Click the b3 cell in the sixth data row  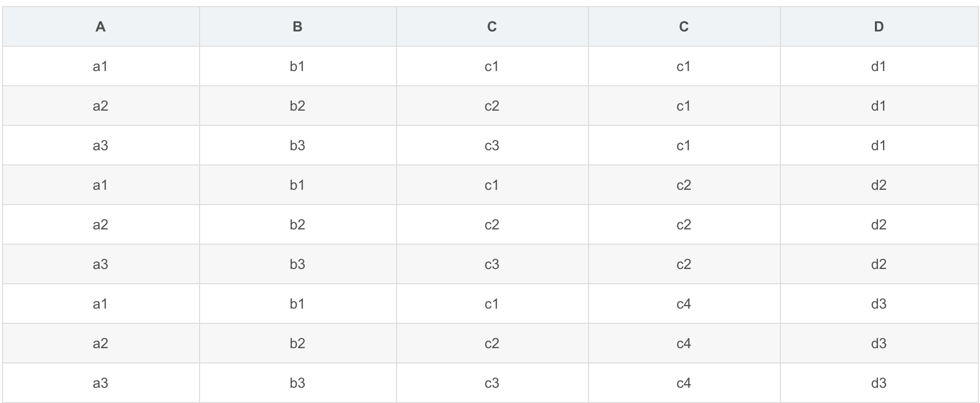pos(298,264)
